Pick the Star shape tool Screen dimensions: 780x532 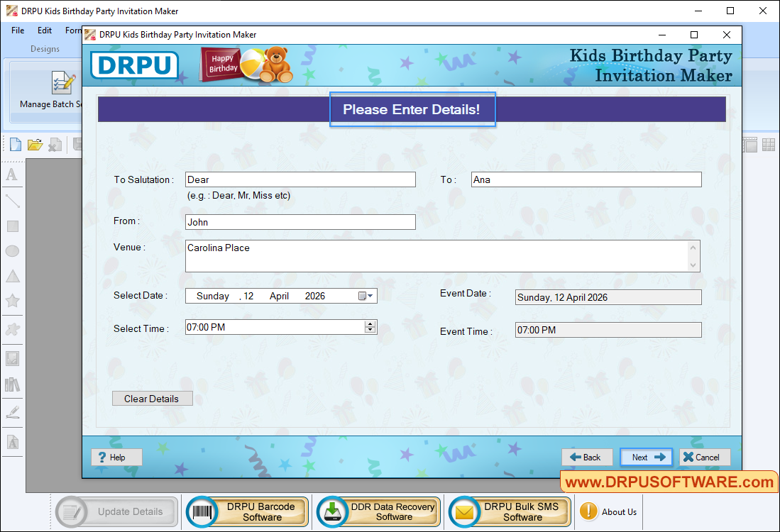(x=11, y=301)
